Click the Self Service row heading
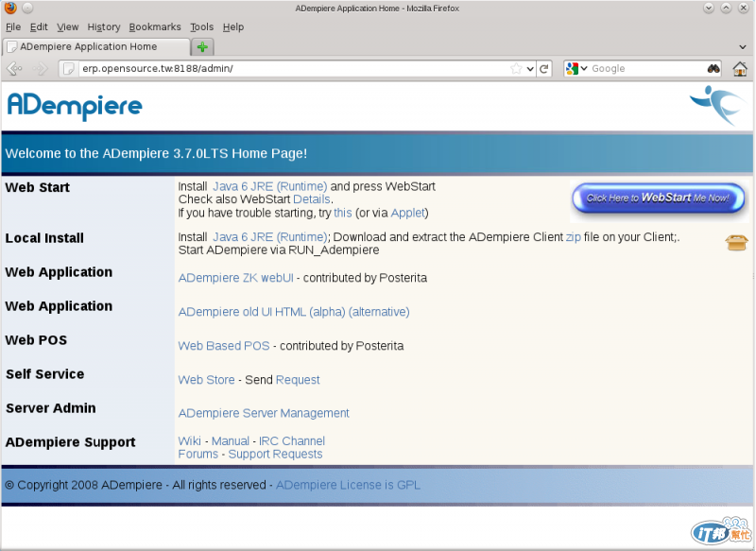 pyautogui.click(x=44, y=374)
